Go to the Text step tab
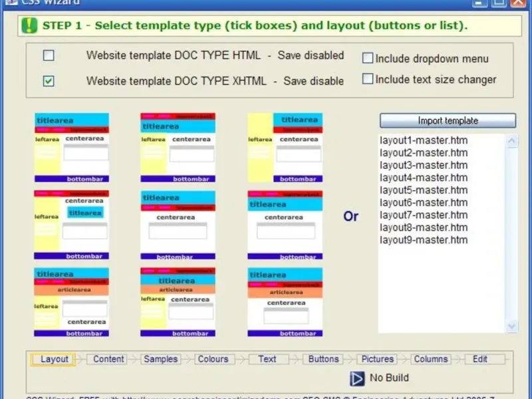This screenshot has height=399, width=532. 269,359
